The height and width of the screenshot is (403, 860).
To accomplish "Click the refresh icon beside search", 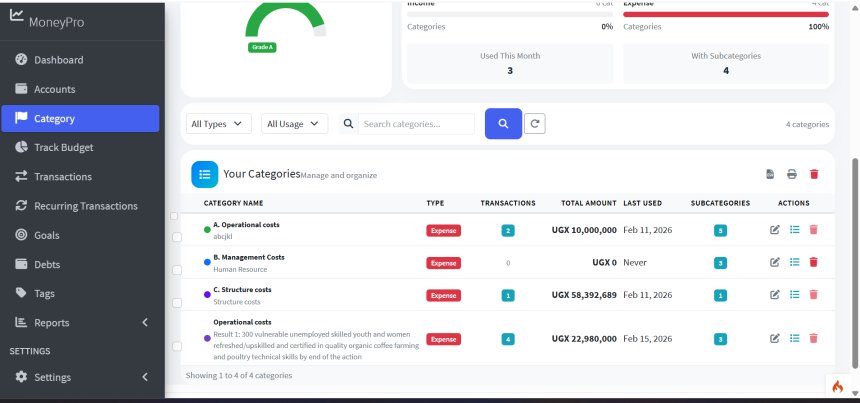I will click(536, 124).
